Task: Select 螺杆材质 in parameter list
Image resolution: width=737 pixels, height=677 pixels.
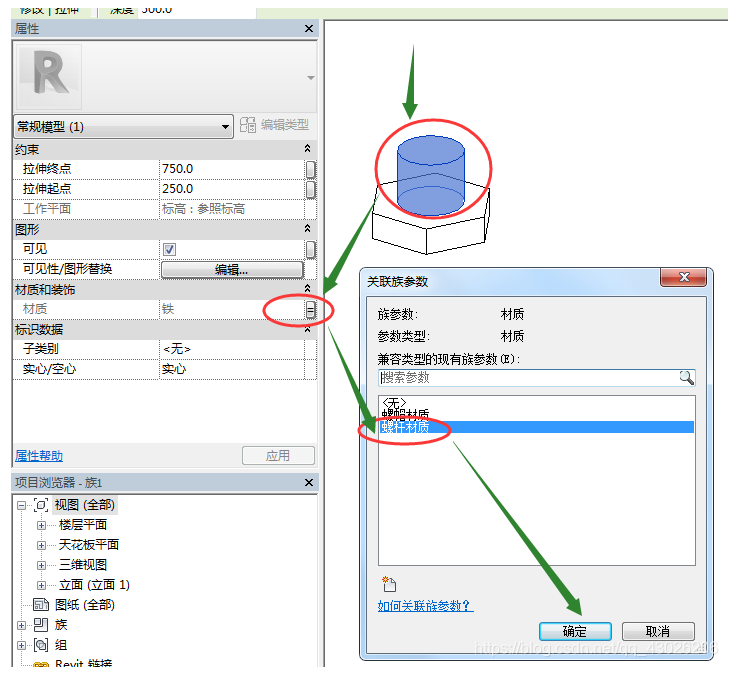Action: (x=536, y=427)
